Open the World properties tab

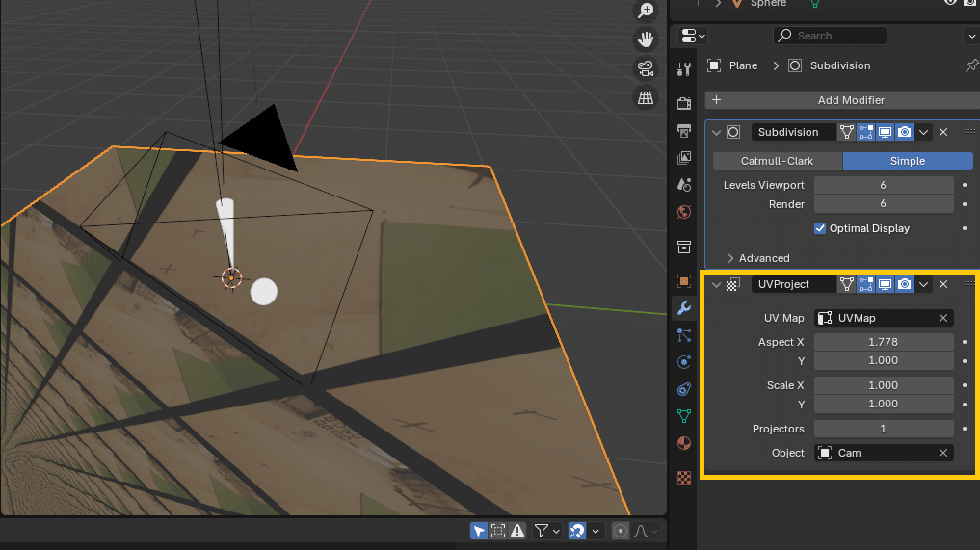684,212
